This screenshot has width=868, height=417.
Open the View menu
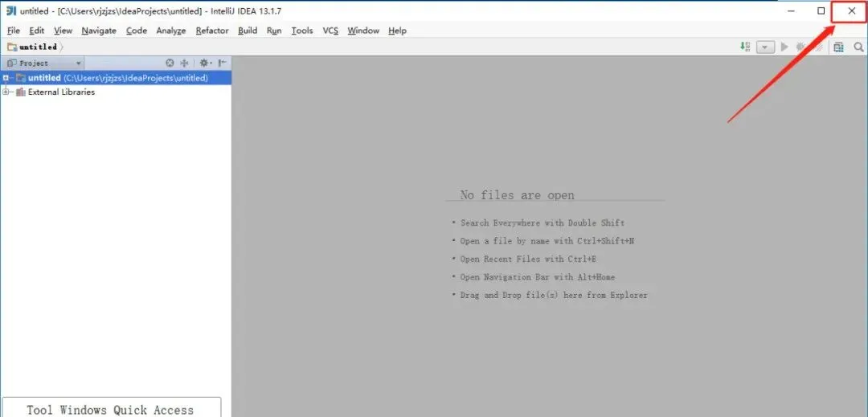click(x=63, y=31)
